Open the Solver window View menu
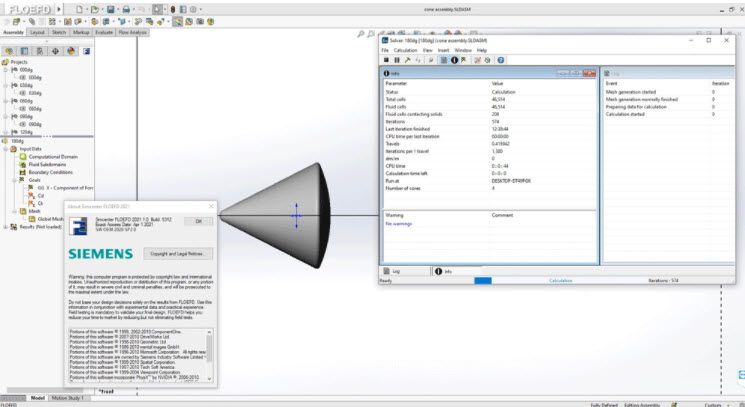The image size is (745, 407). click(428, 50)
